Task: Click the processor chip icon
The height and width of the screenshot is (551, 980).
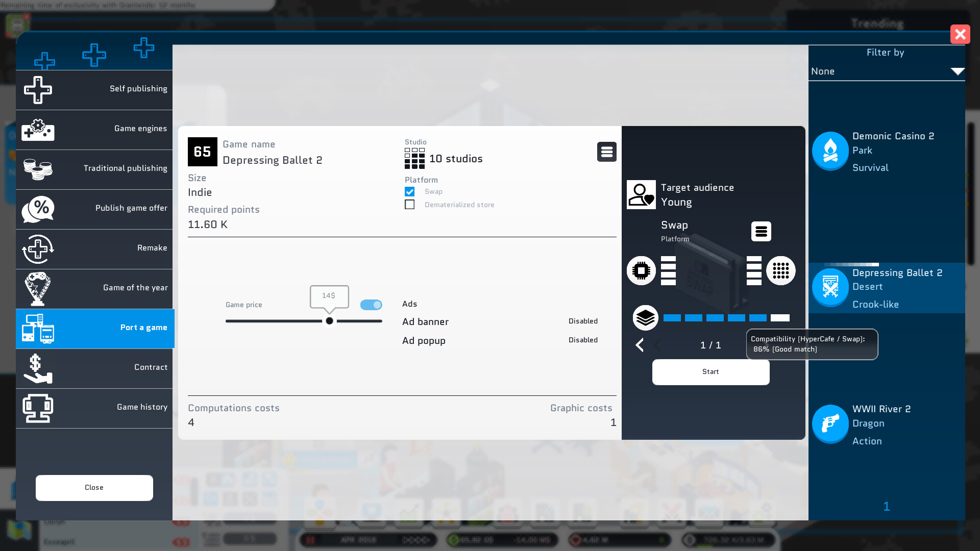Action: click(641, 270)
